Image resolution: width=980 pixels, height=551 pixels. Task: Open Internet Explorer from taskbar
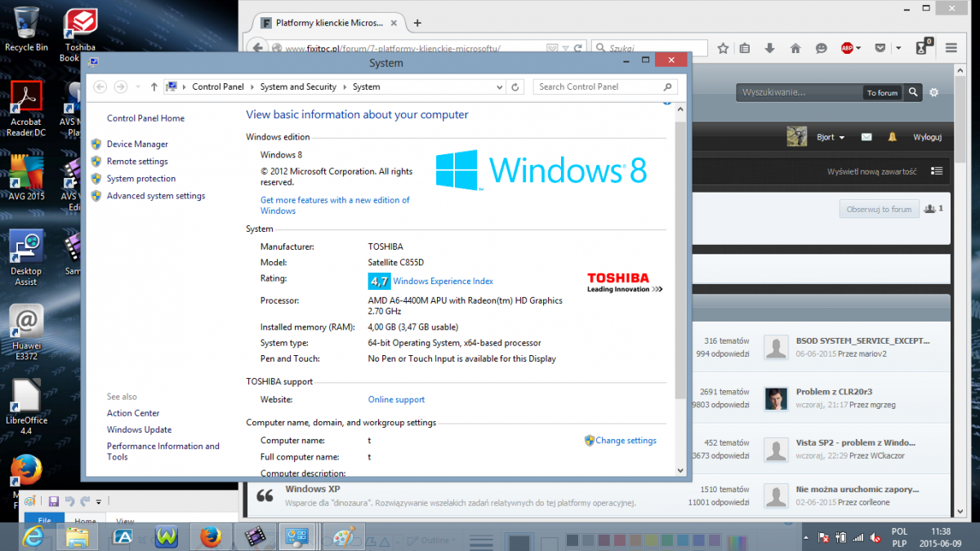(33, 536)
